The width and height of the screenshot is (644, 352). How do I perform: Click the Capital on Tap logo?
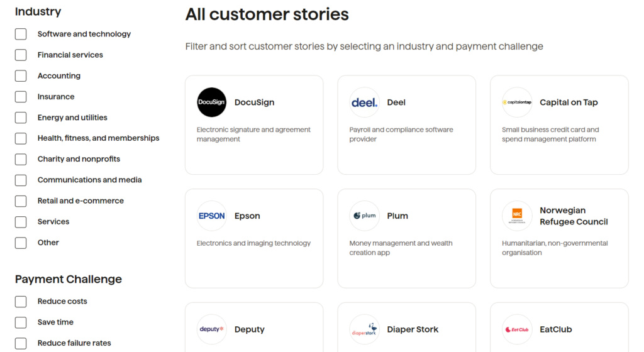pos(517,102)
